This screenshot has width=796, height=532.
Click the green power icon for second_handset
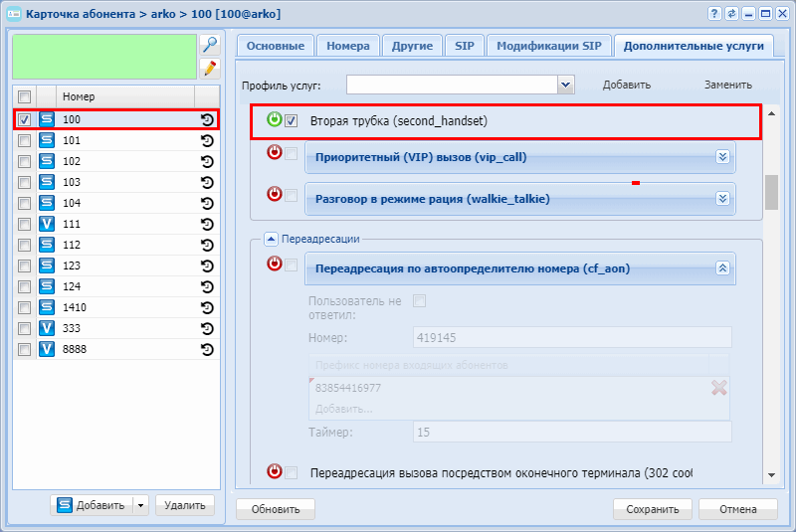pos(274,120)
